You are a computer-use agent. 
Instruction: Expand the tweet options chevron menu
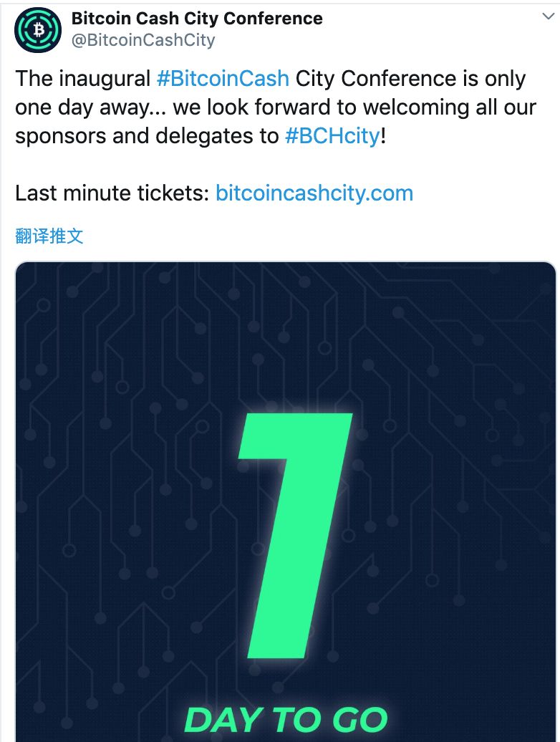[548, 16]
